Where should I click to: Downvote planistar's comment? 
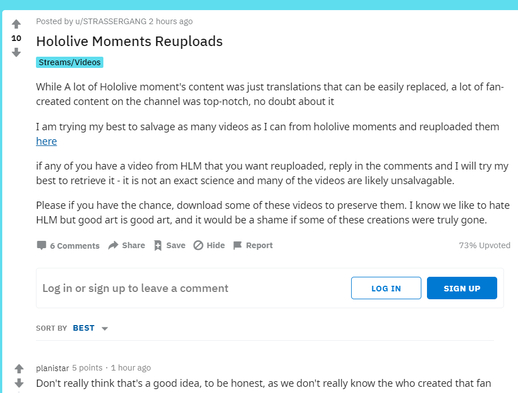(x=19, y=383)
